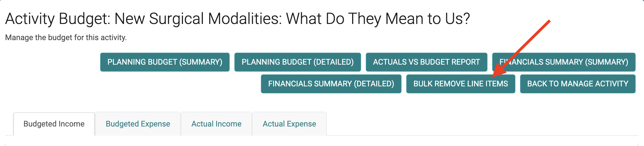Go back to Manage Activity

[578, 84]
